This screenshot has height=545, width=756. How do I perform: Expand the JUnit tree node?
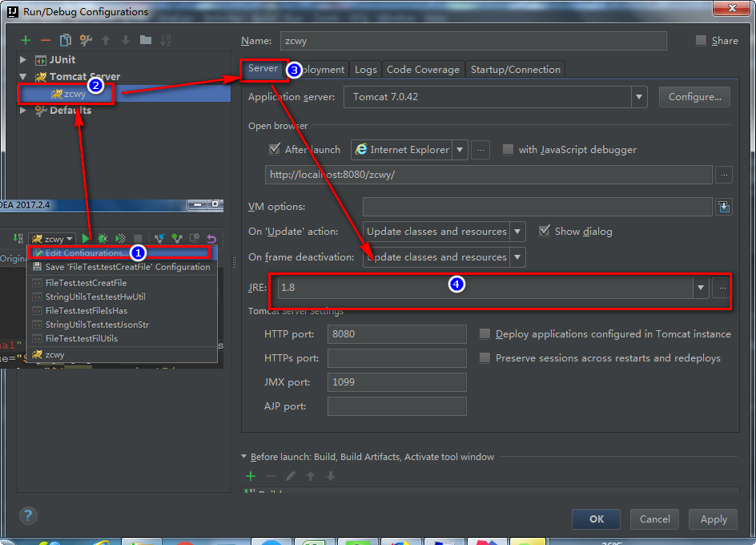(24, 60)
